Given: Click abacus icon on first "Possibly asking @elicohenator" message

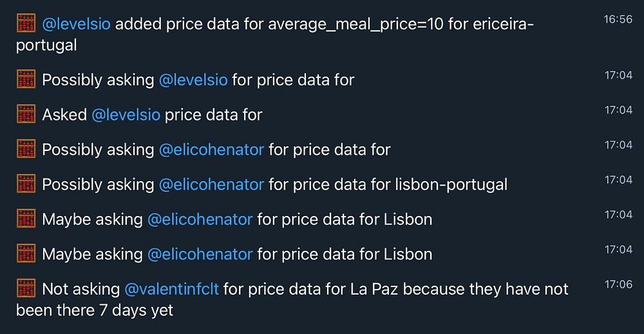Looking at the screenshot, I should click(26, 150).
